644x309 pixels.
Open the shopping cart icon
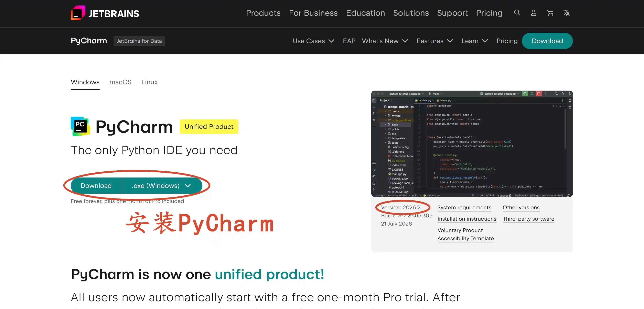point(550,13)
